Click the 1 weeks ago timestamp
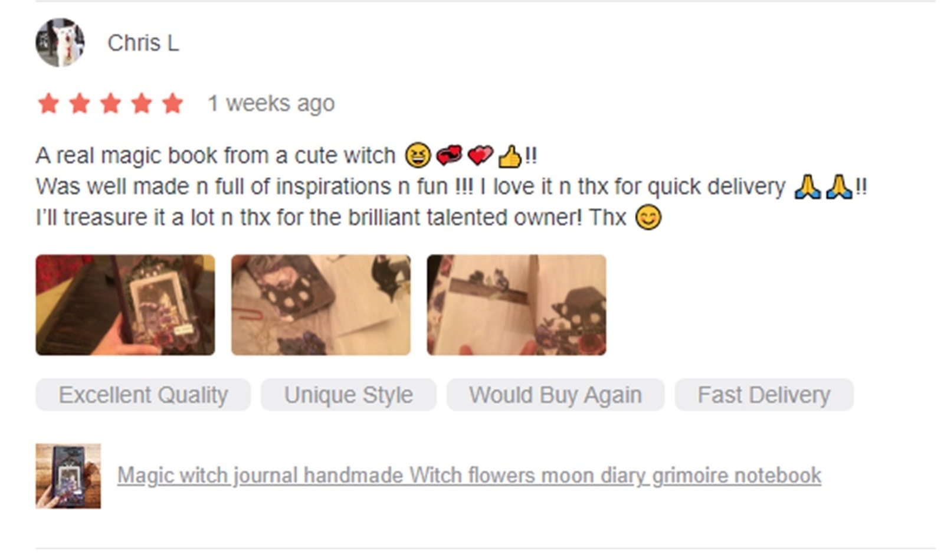 (271, 104)
